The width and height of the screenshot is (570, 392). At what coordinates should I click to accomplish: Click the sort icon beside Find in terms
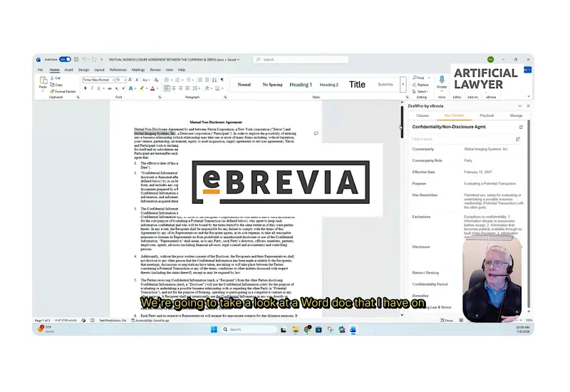518,139
